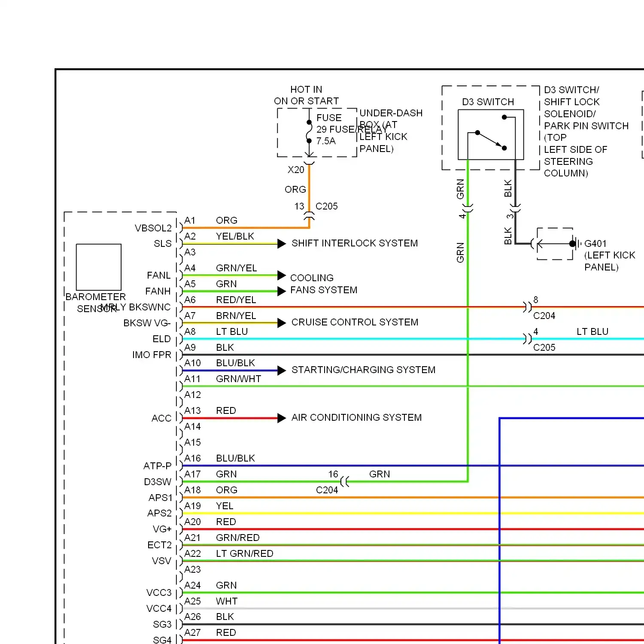Click the 'GRN/YEL' wire color label
The width and height of the screenshot is (644, 644).
(237, 268)
